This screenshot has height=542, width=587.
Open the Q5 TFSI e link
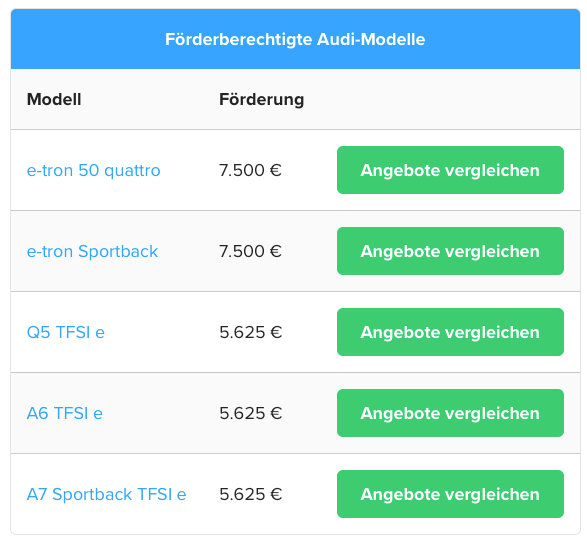click(66, 332)
